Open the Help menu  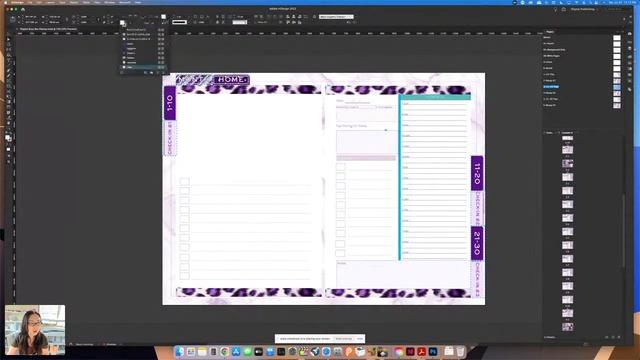pyautogui.click(x=138, y=2)
